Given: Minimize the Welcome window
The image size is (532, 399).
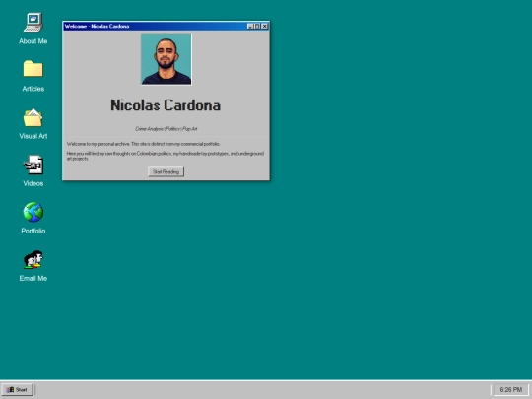Looking at the screenshot, I should [x=250, y=27].
